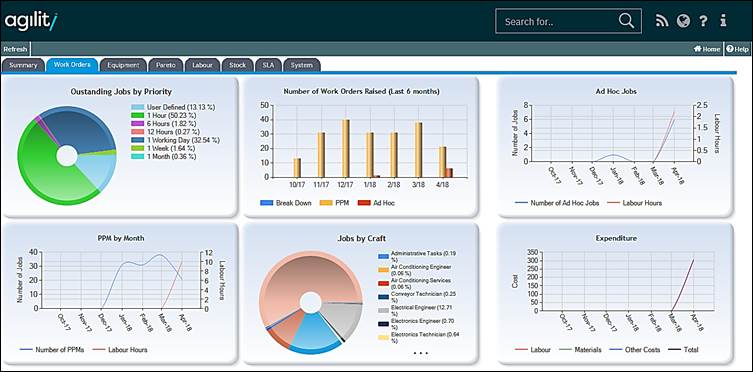Click the 'Materials' legend label
This screenshot has height=372, width=753.
coord(588,350)
